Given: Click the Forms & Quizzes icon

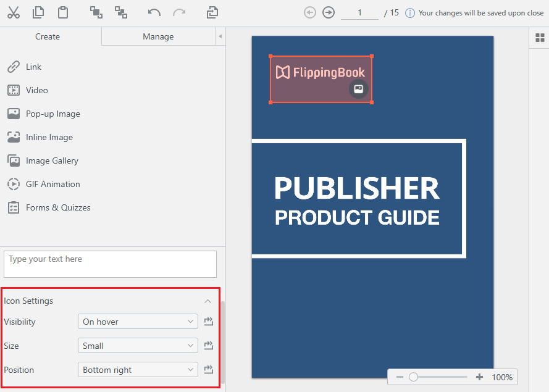Looking at the screenshot, I should (14, 207).
